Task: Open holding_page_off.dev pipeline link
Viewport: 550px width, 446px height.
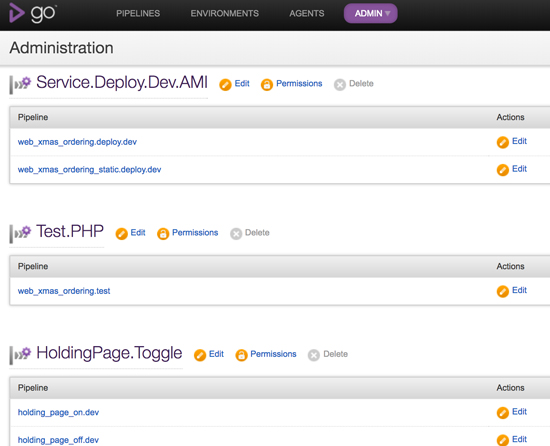Action: (58, 440)
